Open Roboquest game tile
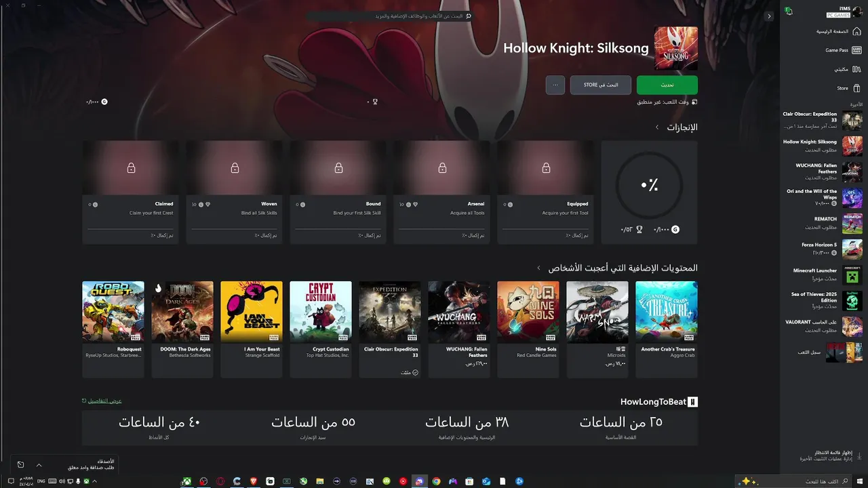 (113, 329)
